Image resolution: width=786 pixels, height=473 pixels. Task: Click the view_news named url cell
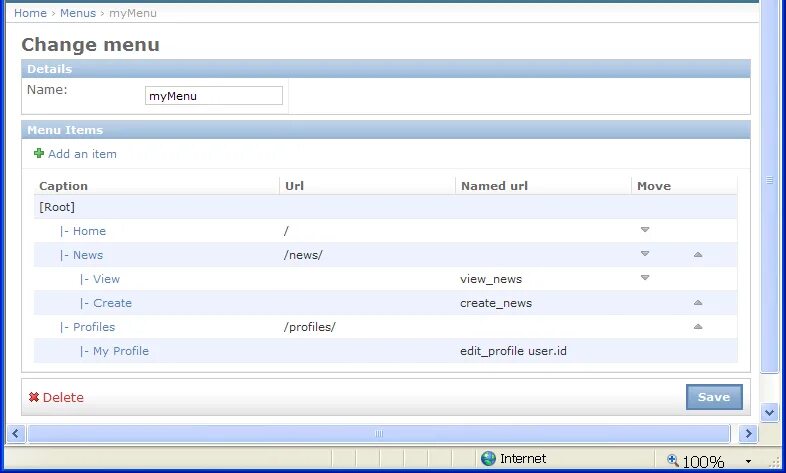click(x=491, y=279)
